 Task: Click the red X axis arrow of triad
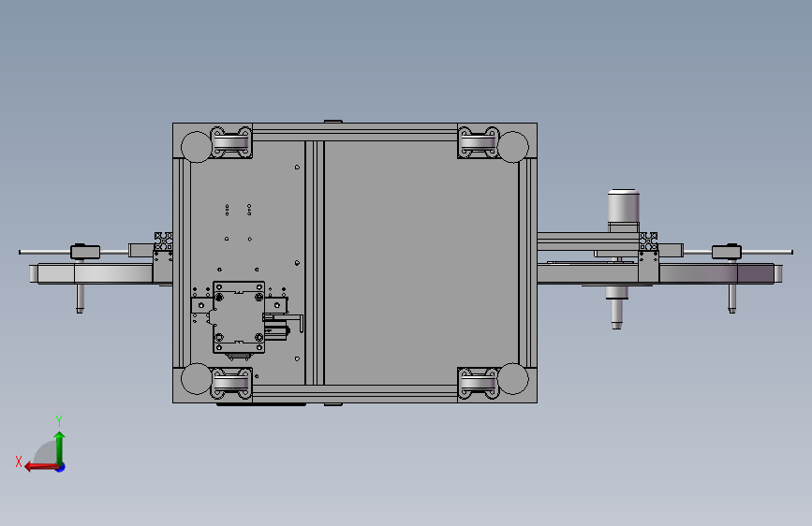[x=41, y=467]
